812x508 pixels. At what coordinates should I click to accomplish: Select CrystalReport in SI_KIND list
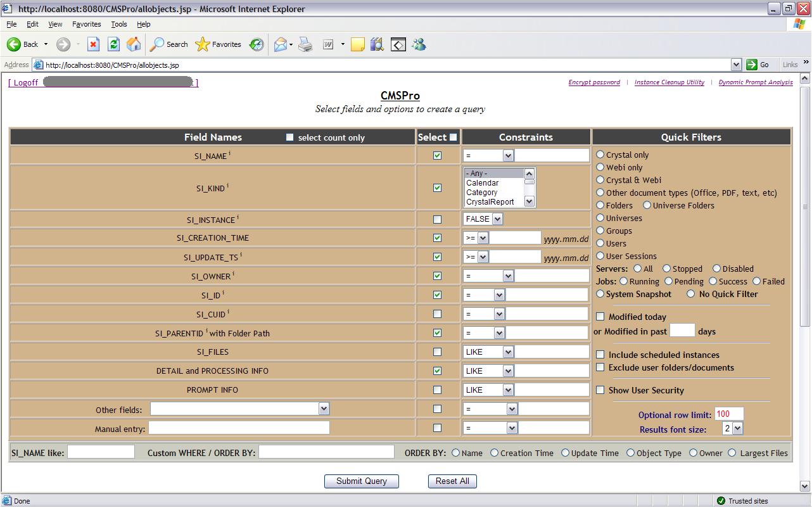coord(490,202)
